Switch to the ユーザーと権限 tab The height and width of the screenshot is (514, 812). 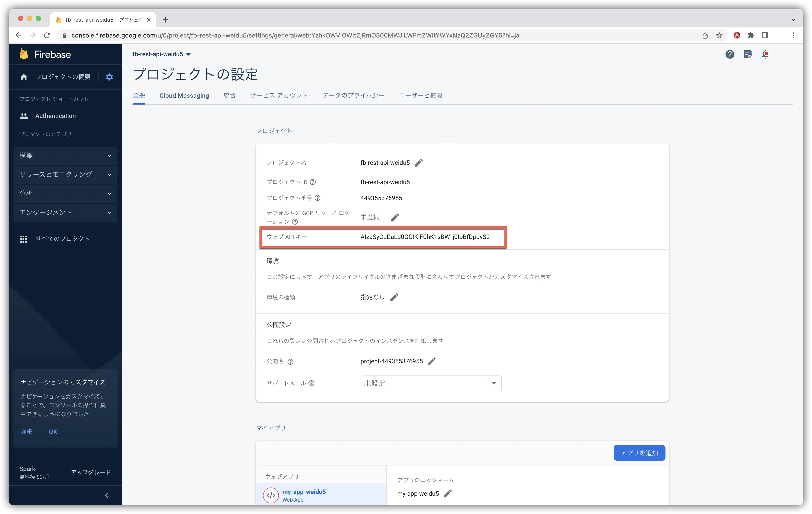tap(421, 95)
